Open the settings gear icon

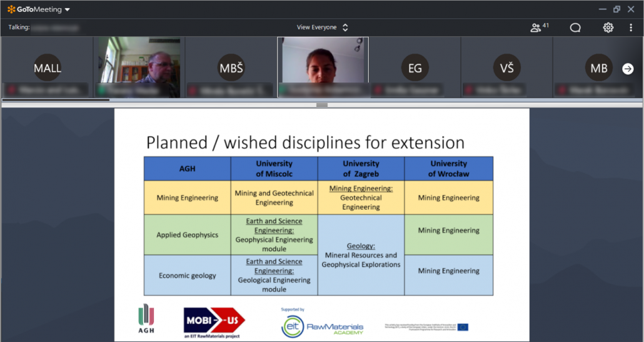point(608,28)
